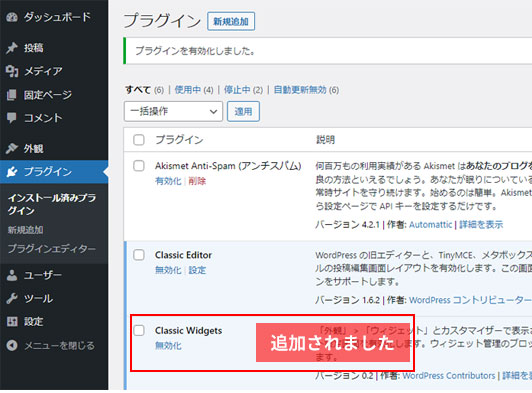The height and width of the screenshot is (393, 532).
Task: Click the 新規追加 button beside the page title
Action: coord(231,21)
